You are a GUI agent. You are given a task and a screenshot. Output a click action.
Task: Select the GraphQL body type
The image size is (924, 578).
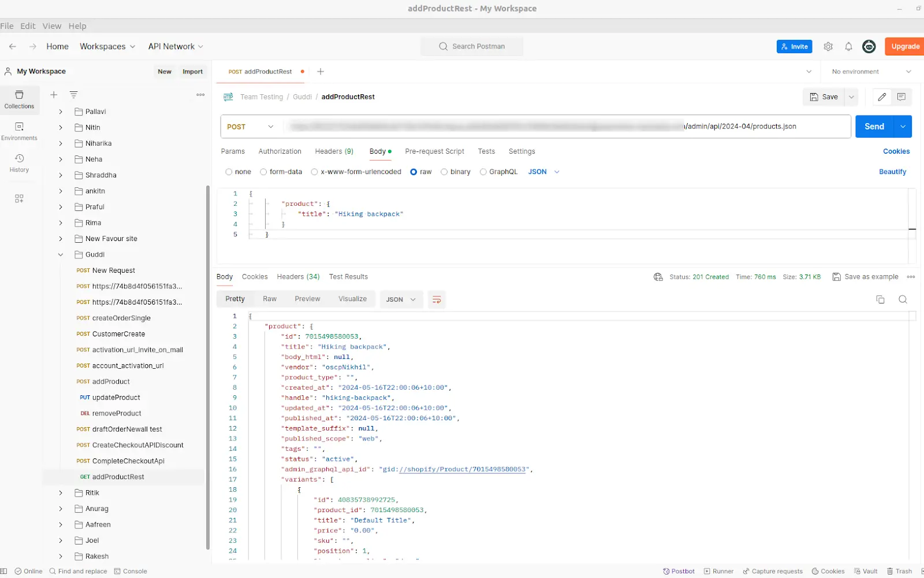(x=483, y=172)
